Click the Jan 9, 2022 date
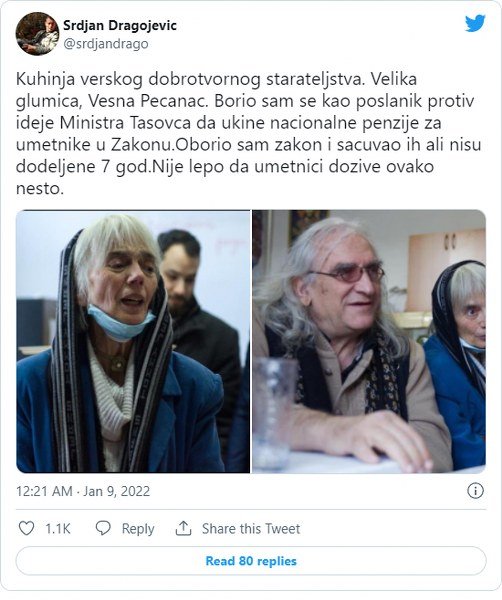Screen dimensions: 502x600 pyautogui.click(x=116, y=491)
